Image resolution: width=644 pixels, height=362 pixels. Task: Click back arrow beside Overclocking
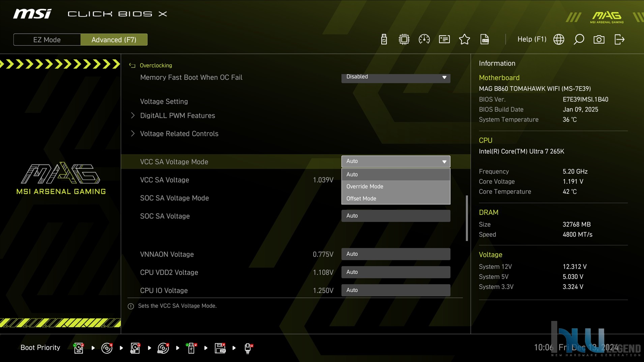point(132,65)
